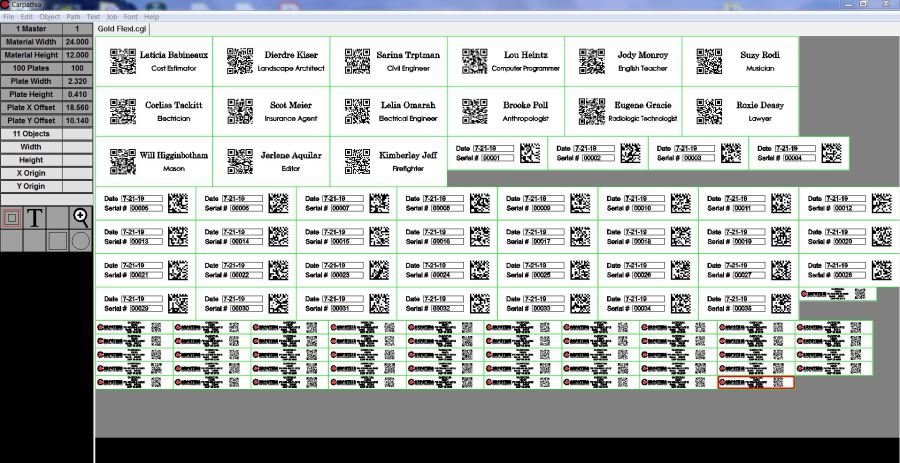
Task: Edit the Master value field showing 1
Action: [77, 29]
